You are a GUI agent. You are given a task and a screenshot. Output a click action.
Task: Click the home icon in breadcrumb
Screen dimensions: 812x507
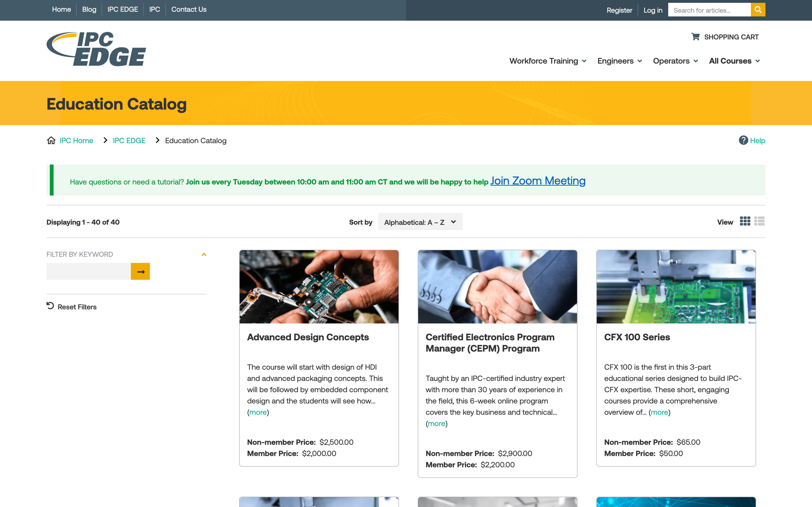pyautogui.click(x=51, y=140)
